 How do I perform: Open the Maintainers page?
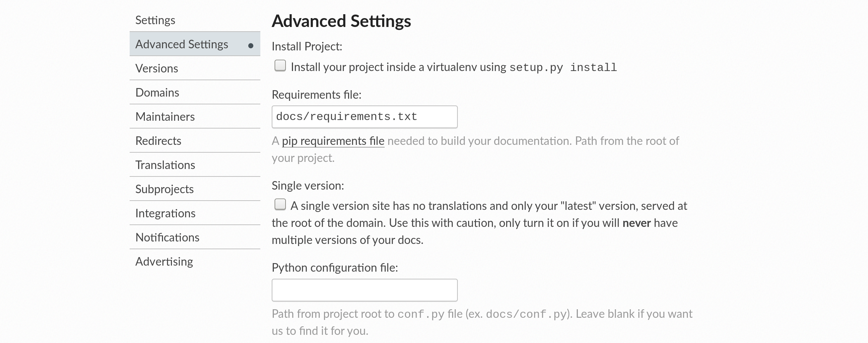[165, 117]
